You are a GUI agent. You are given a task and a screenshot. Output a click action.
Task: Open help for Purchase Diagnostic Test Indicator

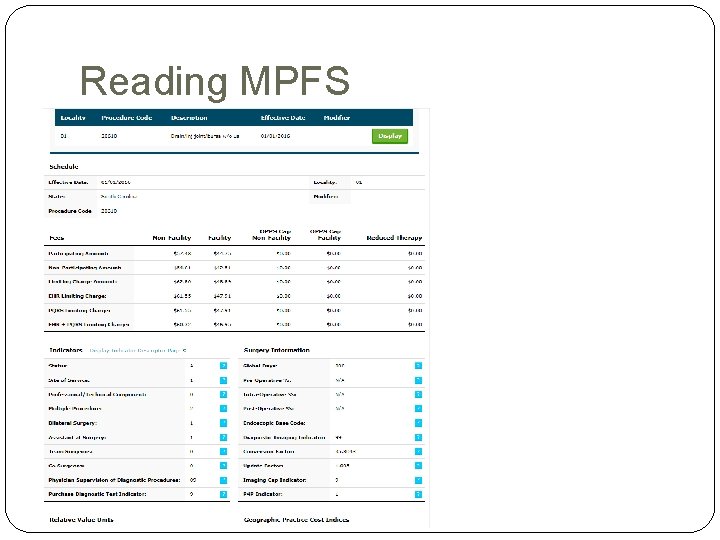[x=223, y=495]
